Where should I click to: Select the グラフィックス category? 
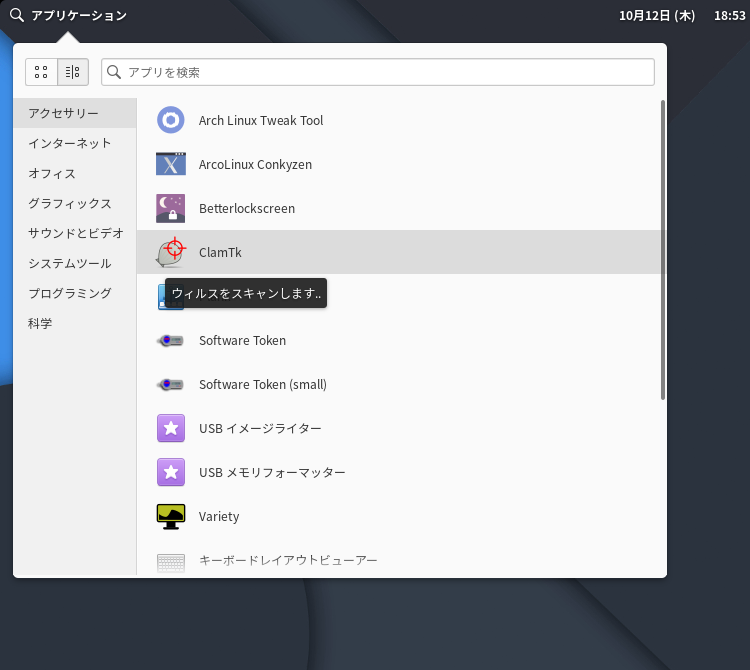(75, 203)
